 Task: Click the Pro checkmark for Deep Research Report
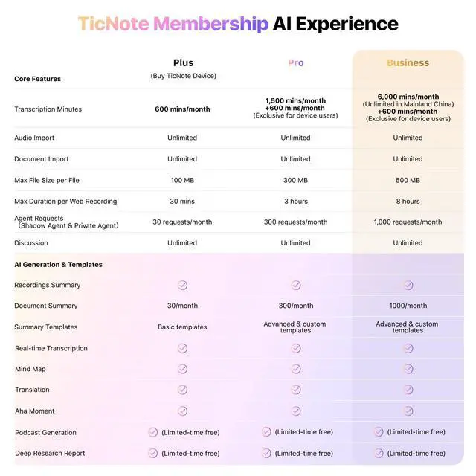pos(266,453)
